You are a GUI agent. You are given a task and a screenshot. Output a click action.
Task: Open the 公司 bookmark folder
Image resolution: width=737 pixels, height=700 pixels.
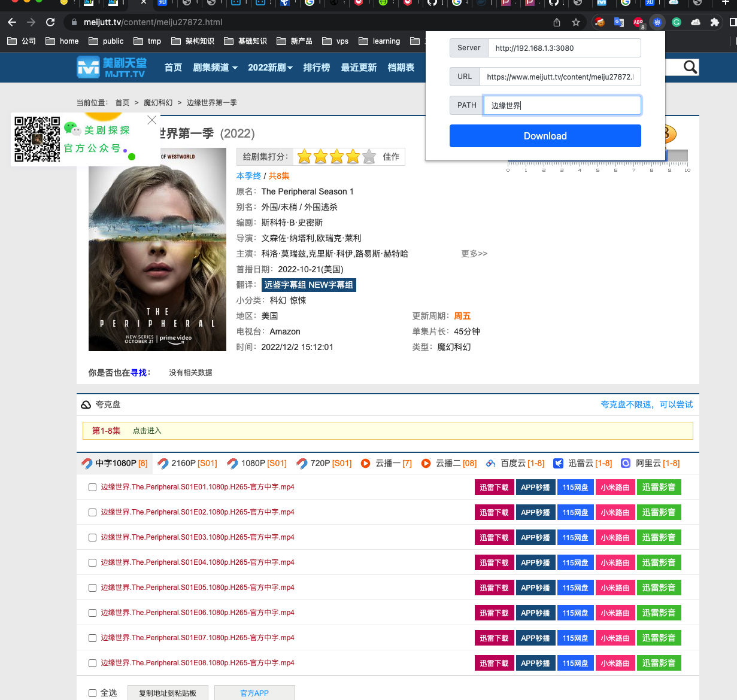(22, 41)
